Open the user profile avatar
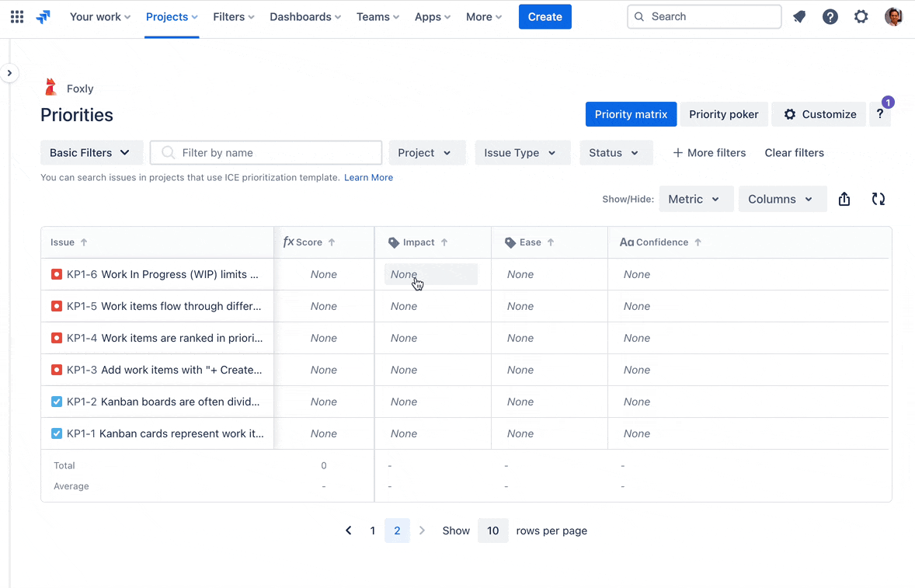The height and width of the screenshot is (588, 915). 892,17
